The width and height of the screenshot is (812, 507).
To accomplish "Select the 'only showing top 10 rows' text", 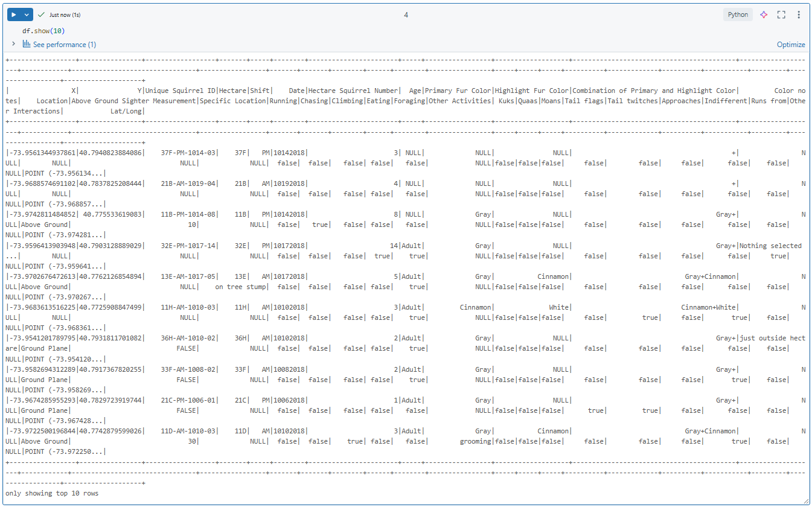I will 50,493.
